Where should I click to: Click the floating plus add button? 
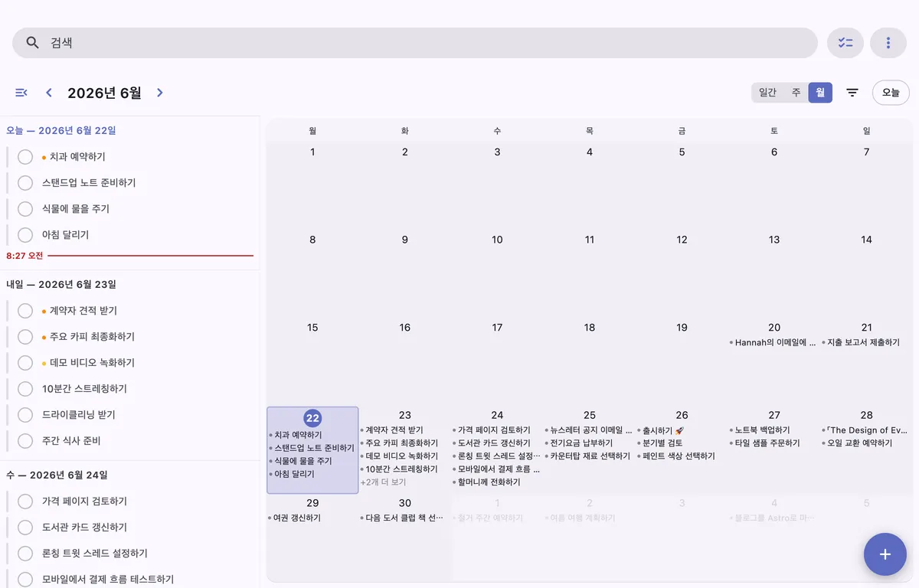tap(885, 554)
